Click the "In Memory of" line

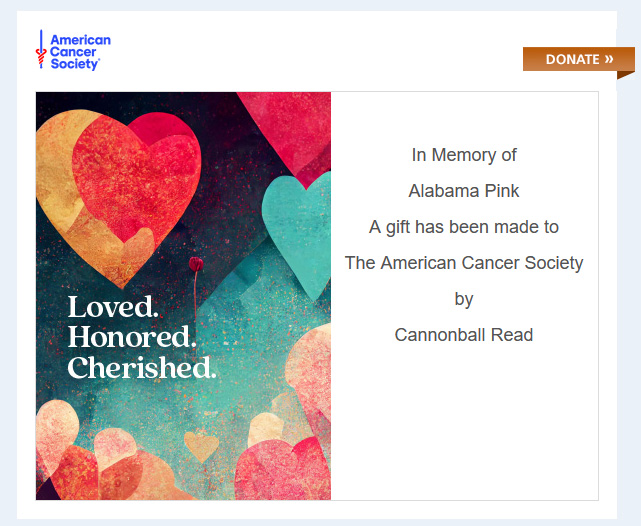pos(464,155)
